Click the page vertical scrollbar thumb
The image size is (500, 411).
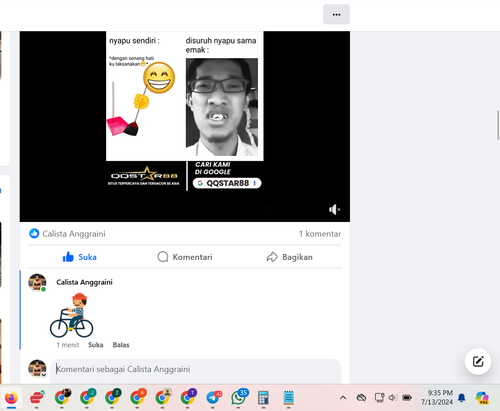pos(498,125)
